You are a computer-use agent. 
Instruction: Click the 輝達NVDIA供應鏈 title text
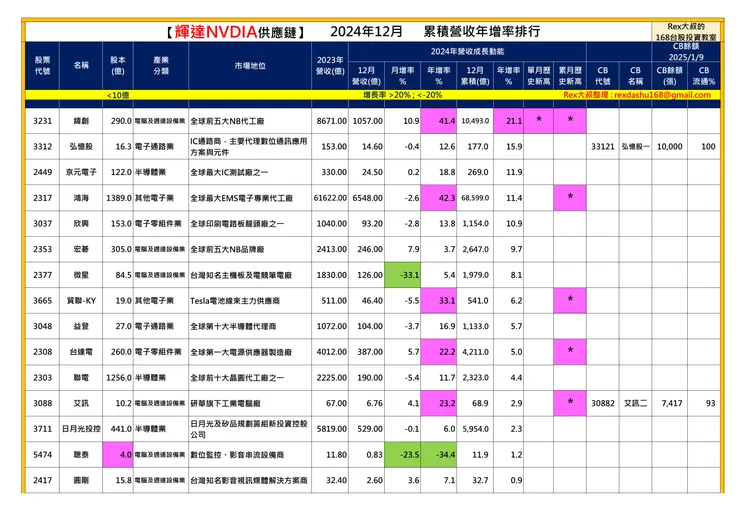coord(235,32)
